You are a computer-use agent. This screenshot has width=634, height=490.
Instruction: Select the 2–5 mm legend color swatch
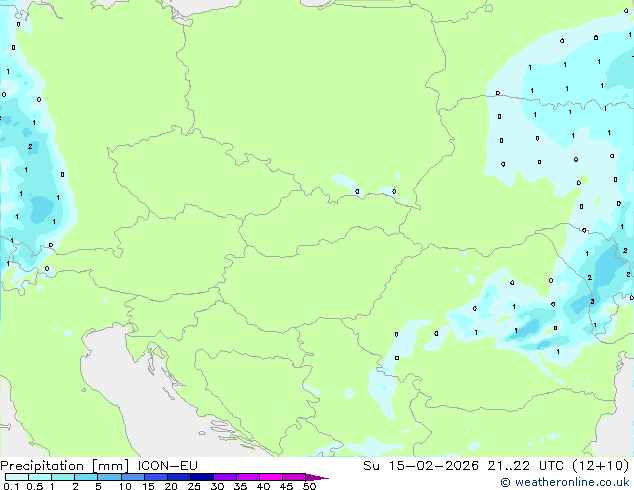pos(86,477)
